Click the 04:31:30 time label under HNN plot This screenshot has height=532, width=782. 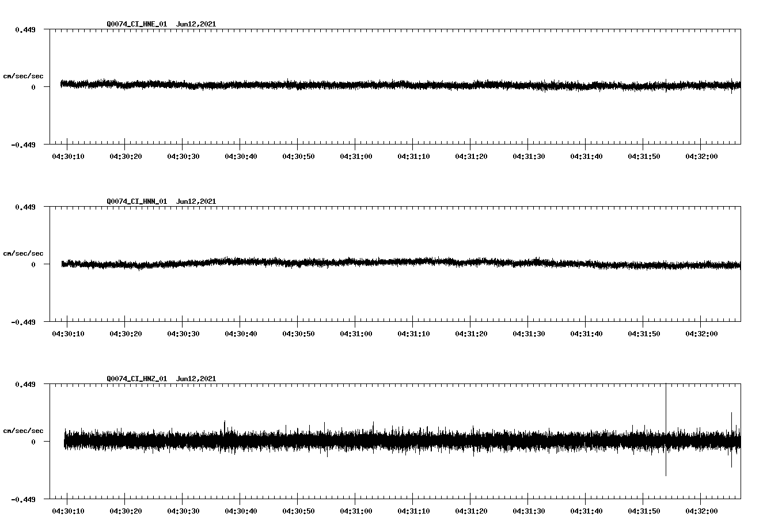point(529,334)
